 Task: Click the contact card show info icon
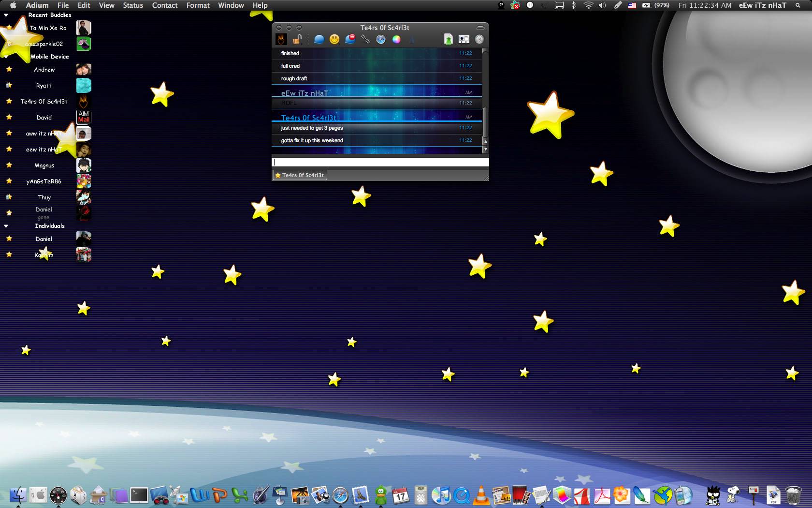coord(464,40)
